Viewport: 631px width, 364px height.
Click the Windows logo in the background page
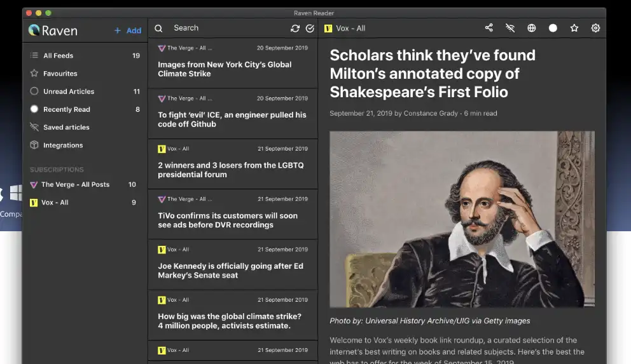[x=16, y=193]
